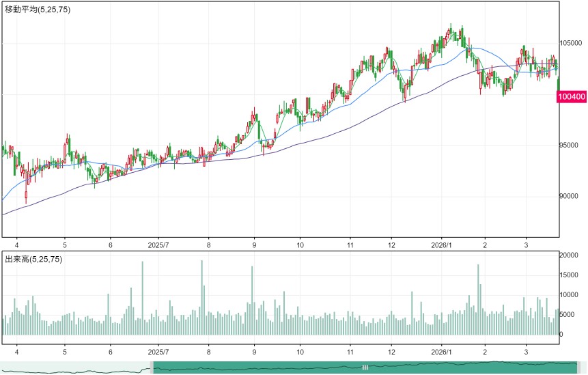Click the 移動平均(5,25,75) chart title

pyautogui.click(x=37, y=10)
